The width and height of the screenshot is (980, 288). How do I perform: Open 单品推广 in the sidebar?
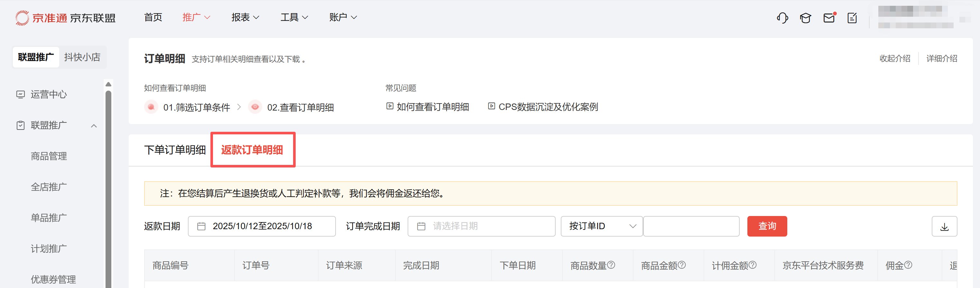49,218
